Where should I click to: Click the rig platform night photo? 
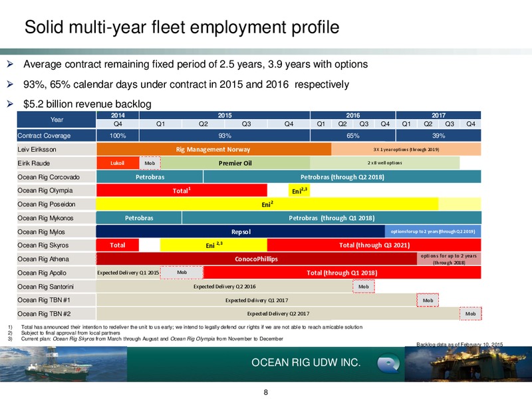click(468, 364)
